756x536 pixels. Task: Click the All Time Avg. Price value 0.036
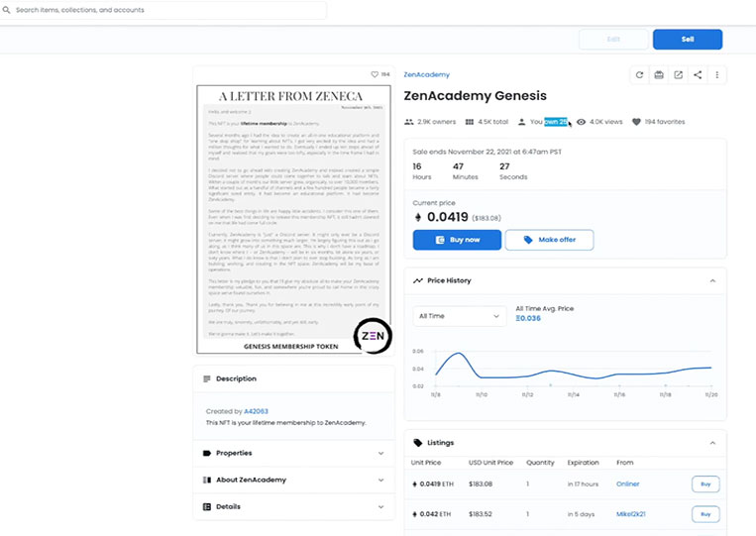pos(528,318)
